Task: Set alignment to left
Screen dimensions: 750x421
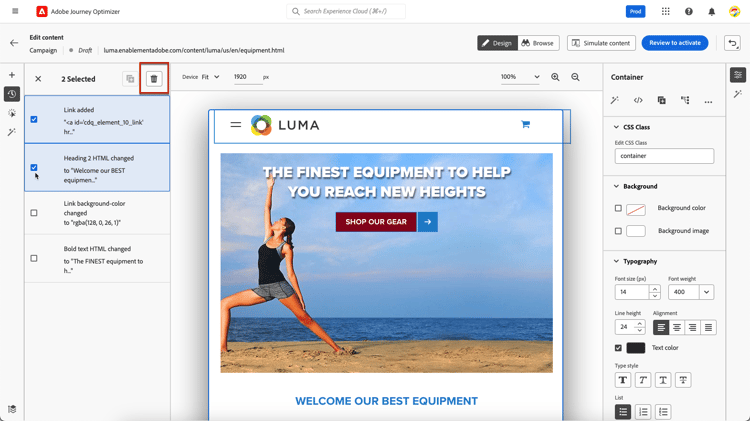Action: pyautogui.click(x=661, y=328)
